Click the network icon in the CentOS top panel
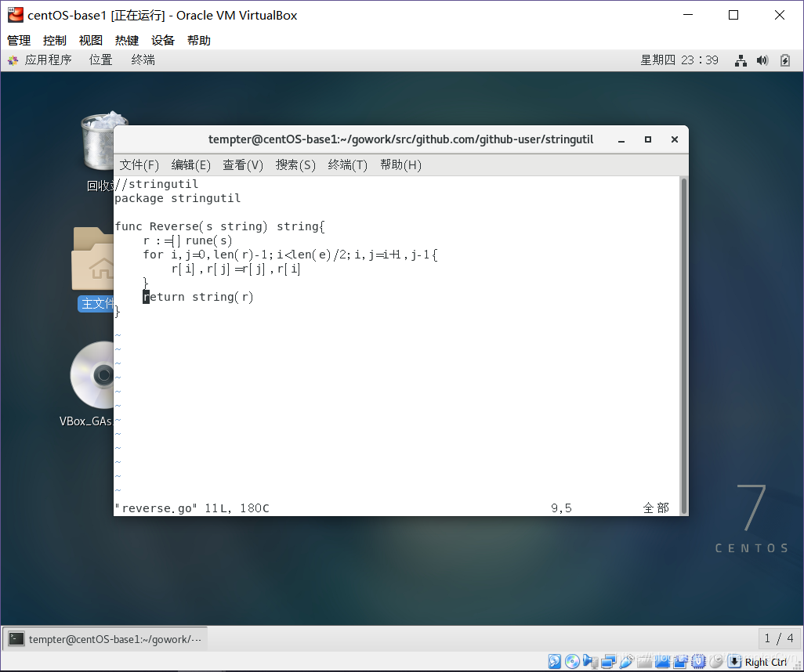Image resolution: width=804 pixels, height=672 pixels. [741, 60]
